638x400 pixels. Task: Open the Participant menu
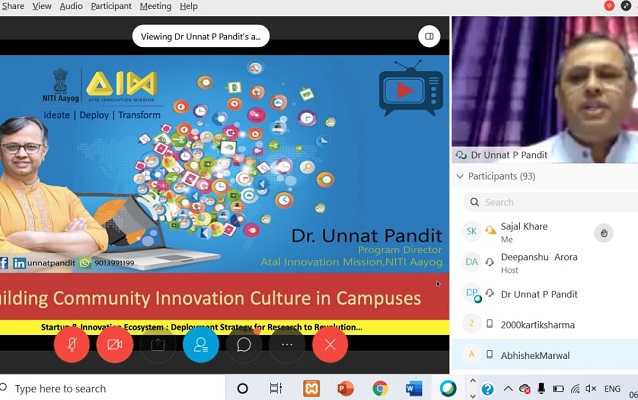point(110,6)
